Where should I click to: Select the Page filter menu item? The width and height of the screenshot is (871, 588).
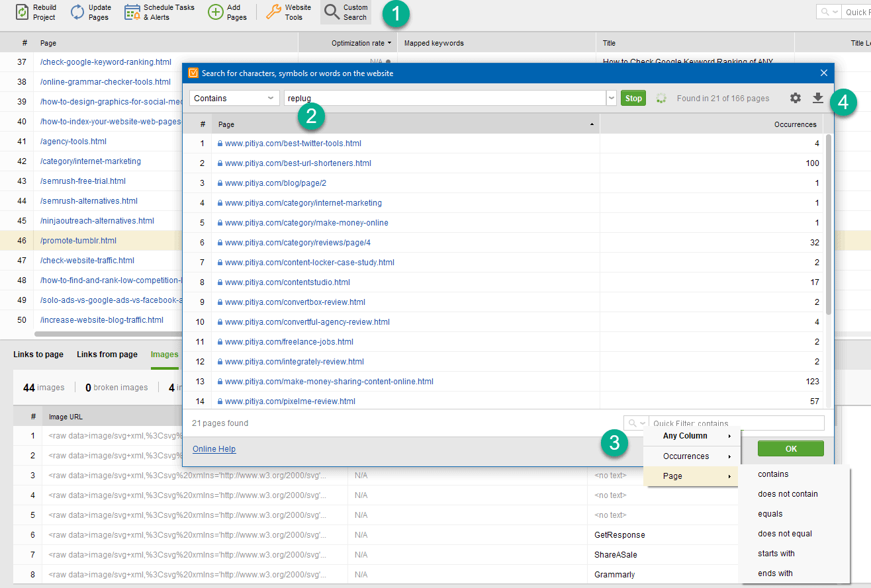tap(690, 476)
